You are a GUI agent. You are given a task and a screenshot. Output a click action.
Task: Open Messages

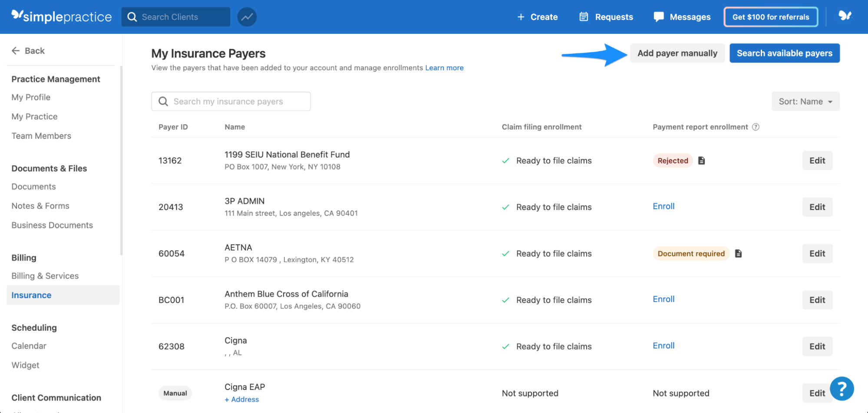point(682,17)
